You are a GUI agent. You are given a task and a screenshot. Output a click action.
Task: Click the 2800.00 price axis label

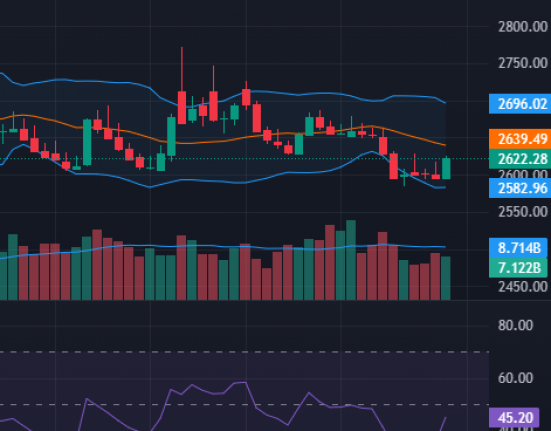point(523,27)
